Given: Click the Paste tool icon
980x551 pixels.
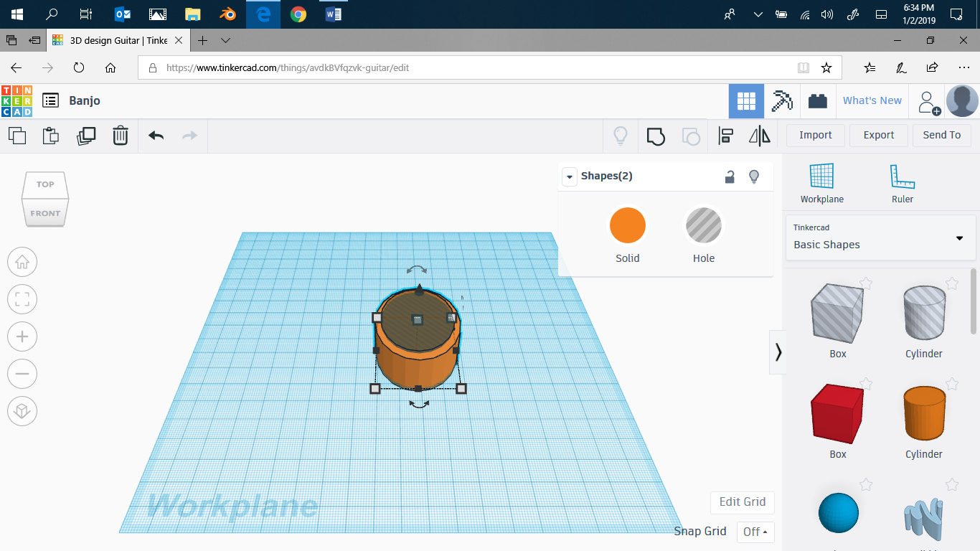Looking at the screenshot, I should pos(51,135).
